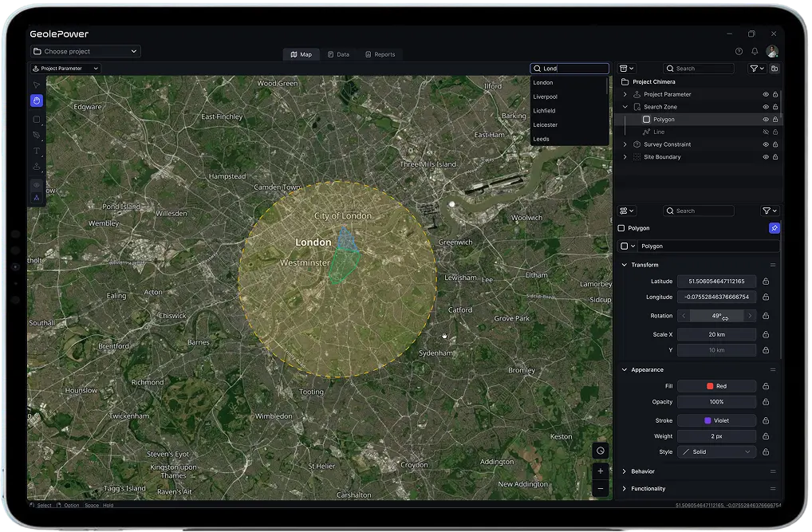Select the pan hand tool
The image size is (812, 532).
36,100
